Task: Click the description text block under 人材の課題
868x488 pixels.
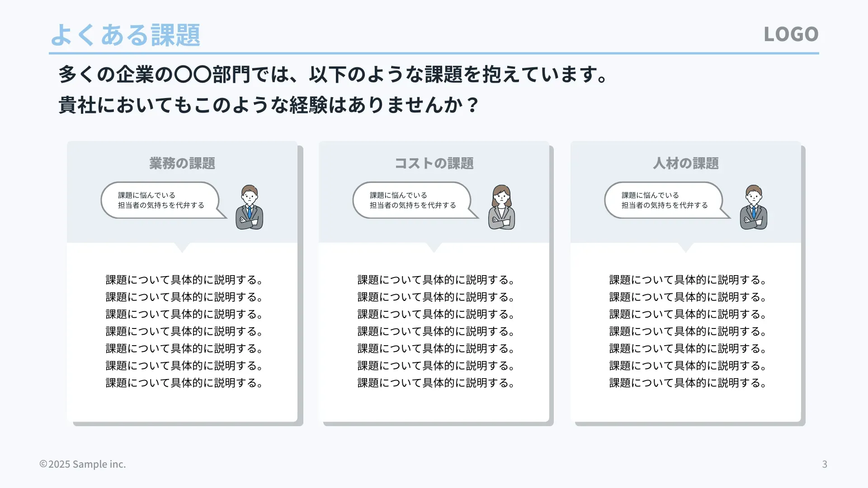Action: point(688,331)
